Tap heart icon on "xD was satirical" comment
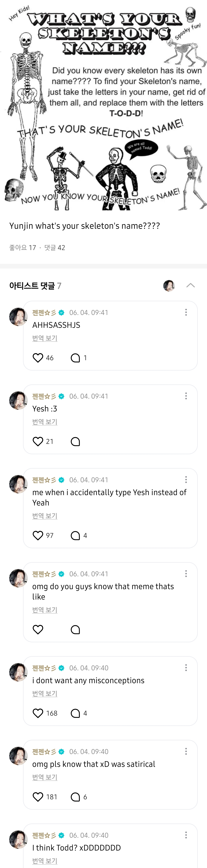The image size is (207, 868). [38, 797]
